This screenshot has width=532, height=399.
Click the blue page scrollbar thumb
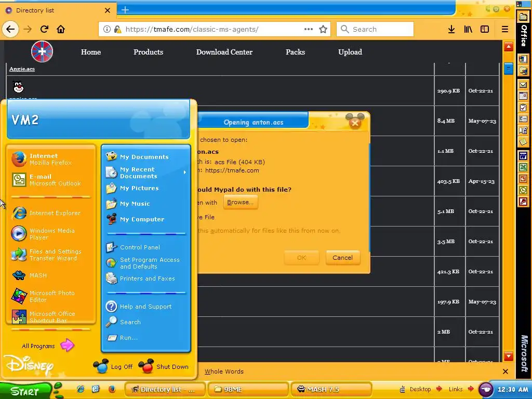tap(509, 69)
